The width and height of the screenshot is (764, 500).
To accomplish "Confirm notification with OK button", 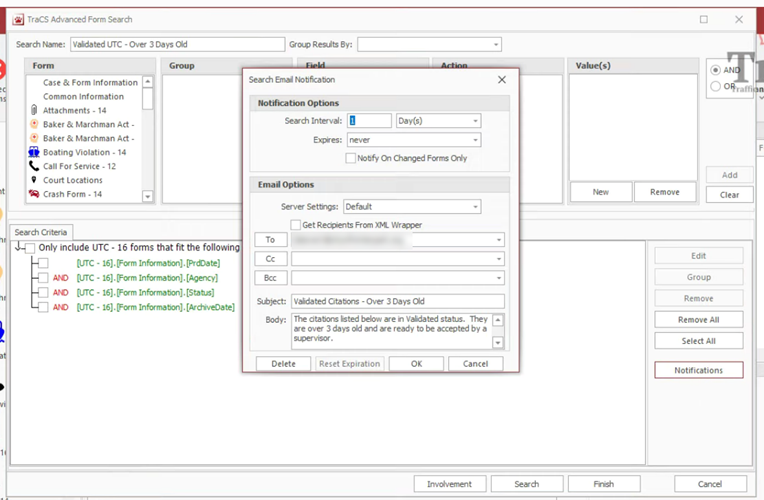I will click(416, 364).
